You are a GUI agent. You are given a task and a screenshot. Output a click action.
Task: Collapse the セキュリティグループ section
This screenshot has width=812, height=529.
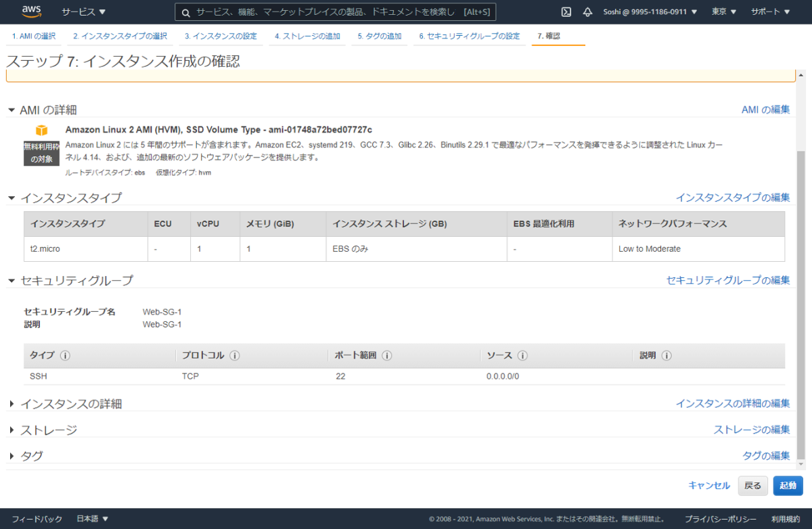tap(12, 280)
